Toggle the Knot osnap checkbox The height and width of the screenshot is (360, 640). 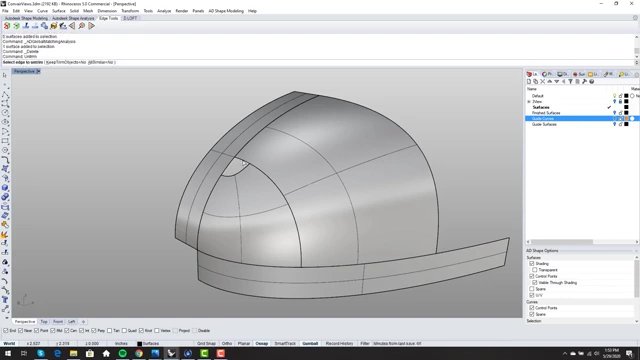coord(141,331)
